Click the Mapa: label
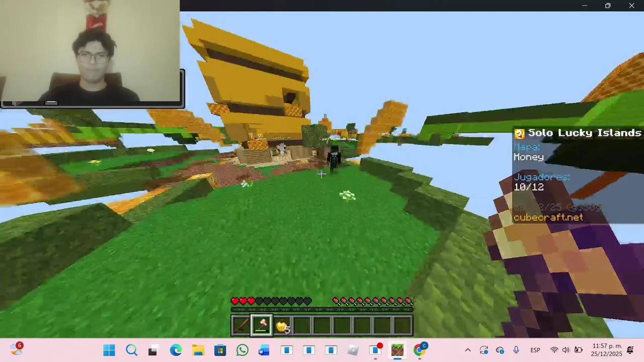This screenshot has width=644, height=362. [x=527, y=147]
